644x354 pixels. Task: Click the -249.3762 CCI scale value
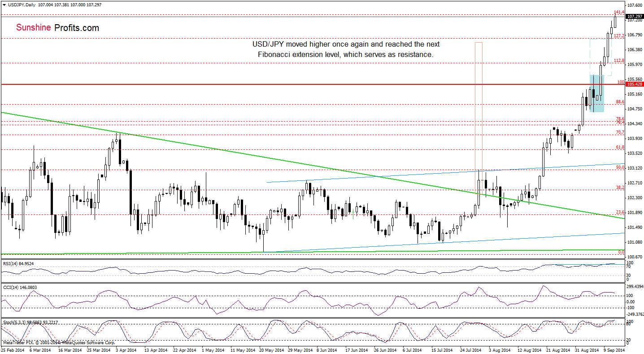[635, 314]
